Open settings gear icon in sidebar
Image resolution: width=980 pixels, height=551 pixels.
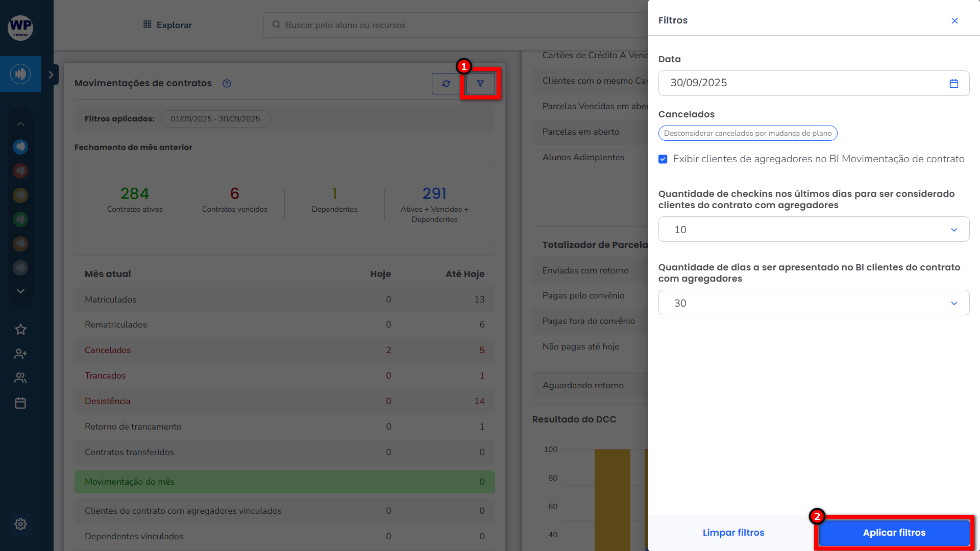[20, 524]
